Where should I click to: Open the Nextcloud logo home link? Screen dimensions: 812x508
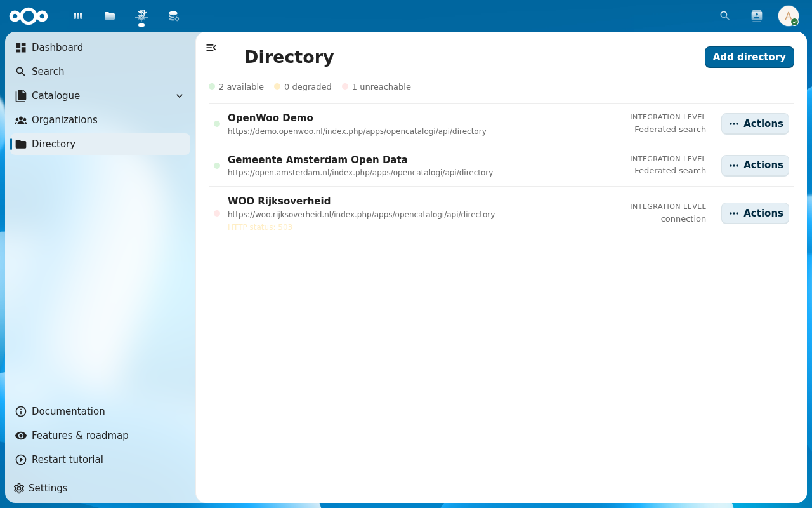click(29, 16)
